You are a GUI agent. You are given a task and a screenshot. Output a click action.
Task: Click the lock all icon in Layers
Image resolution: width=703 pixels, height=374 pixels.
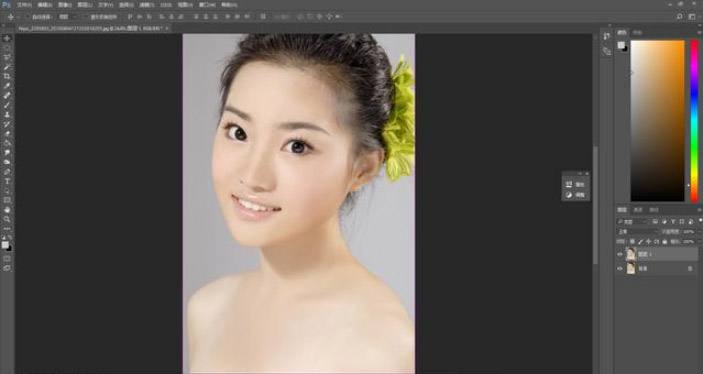[664, 242]
